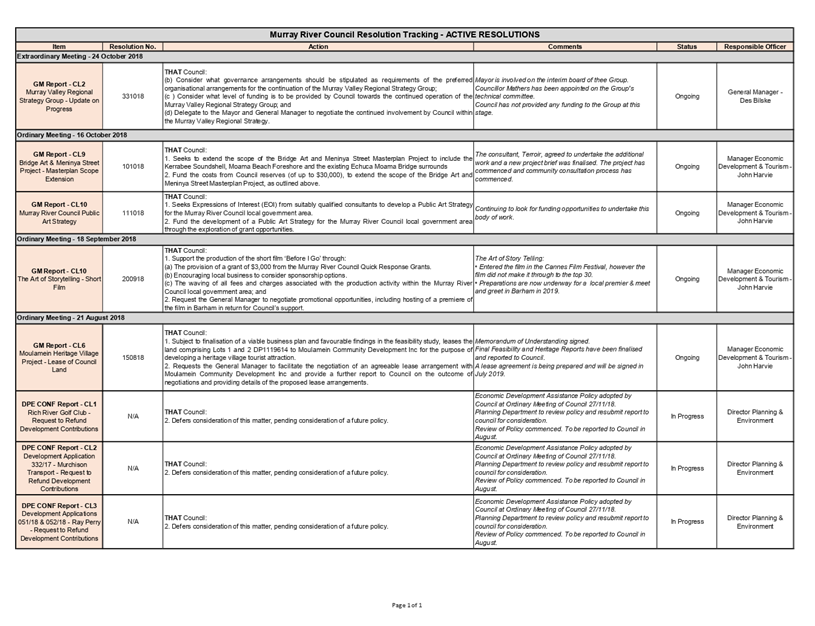Click Ongoing status in Murray Valley Regional Strategy row
Viewport: 815px width, 626px height.
click(687, 96)
